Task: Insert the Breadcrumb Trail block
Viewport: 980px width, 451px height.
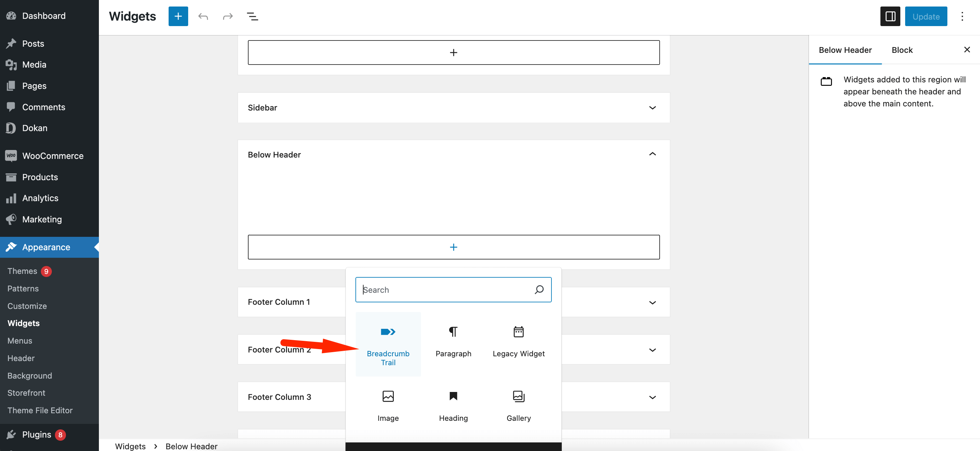Action: pos(388,345)
